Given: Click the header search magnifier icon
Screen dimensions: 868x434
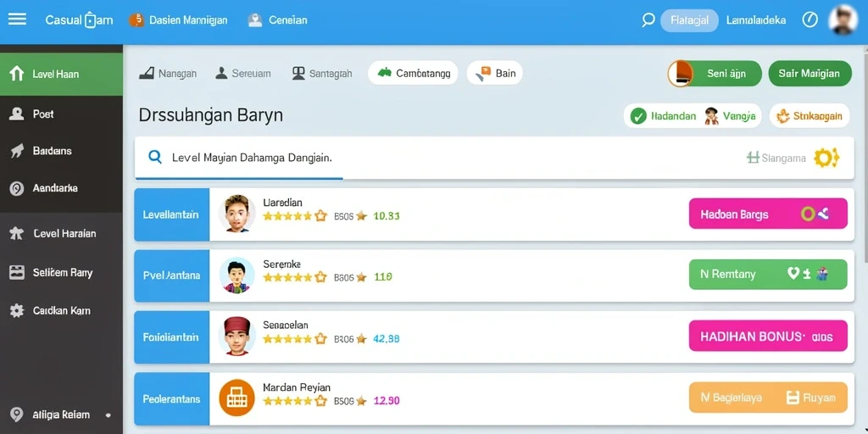Looking at the screenshot, I should pyautogui.click(x=648, y=20).
